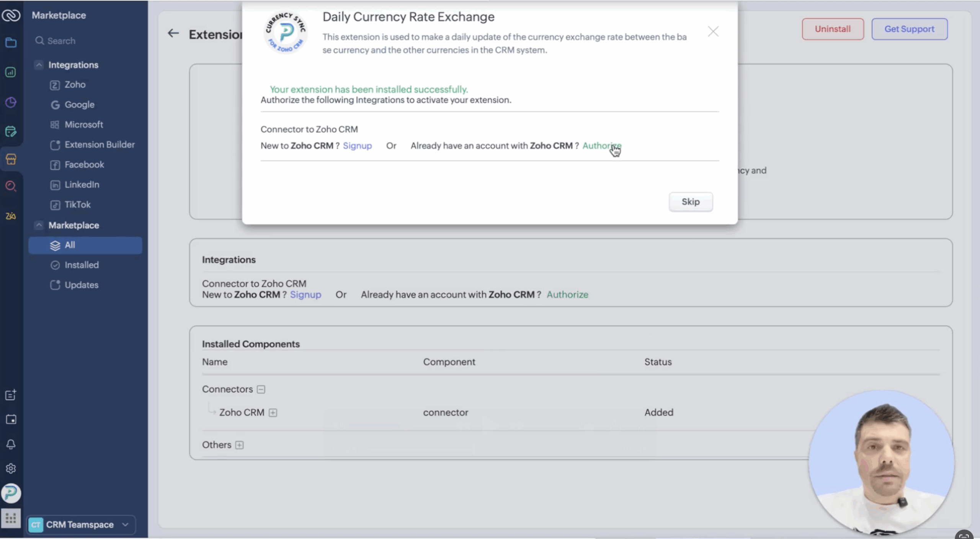Click the Skip button in dialog

690,202
